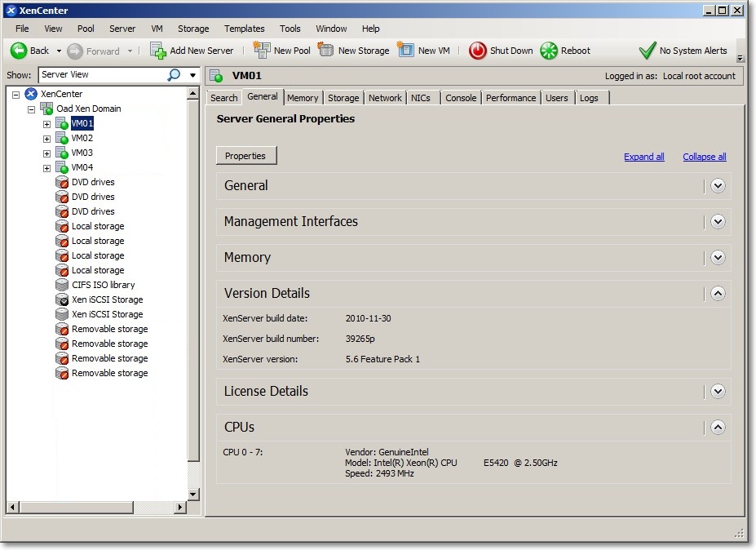This screenshot has height=550, width=756.
Task: Click the version value 5.6 Feature Pack 1
Action: [x=382, y=359]
